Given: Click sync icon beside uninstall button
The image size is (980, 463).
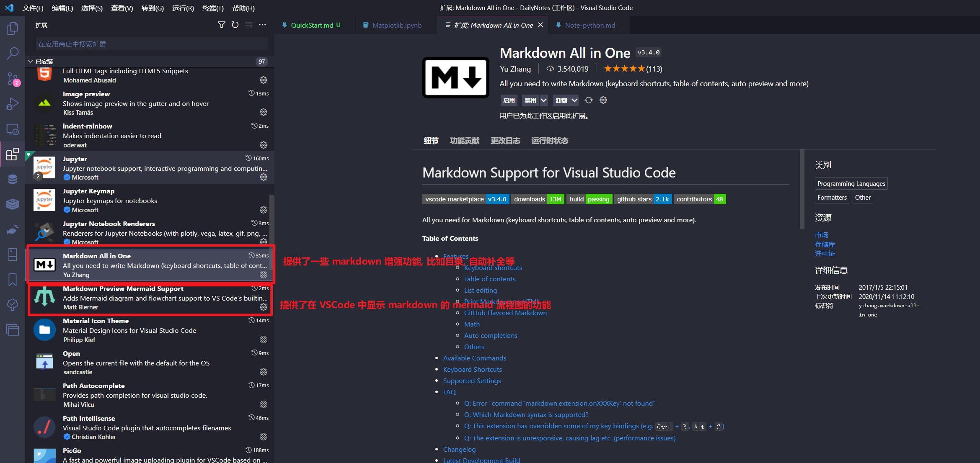Looking at the screenshot, I should (x=589, y=100).
